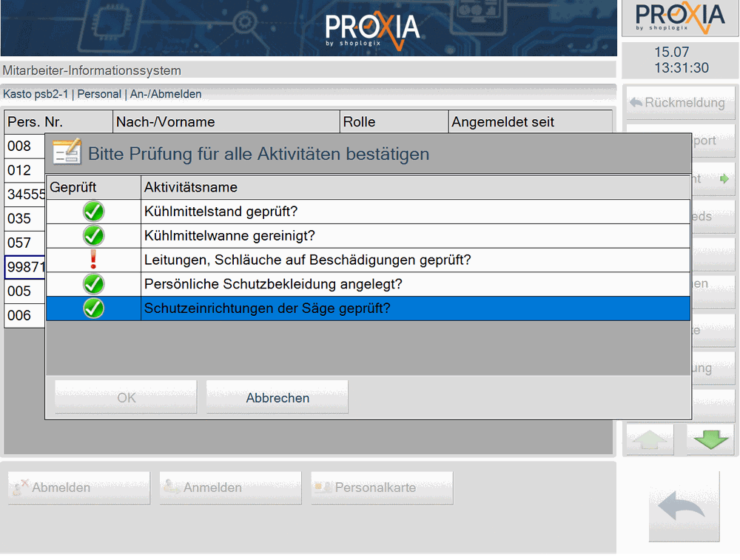
Task: Click the Aktivitätsname column header
Action: click(x=191, y=187)
